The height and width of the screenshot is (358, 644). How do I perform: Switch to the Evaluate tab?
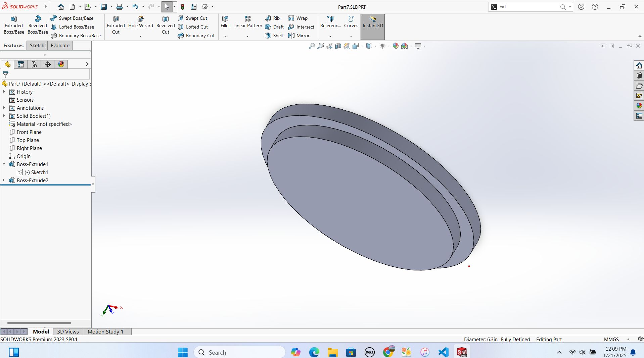[60, 46]
